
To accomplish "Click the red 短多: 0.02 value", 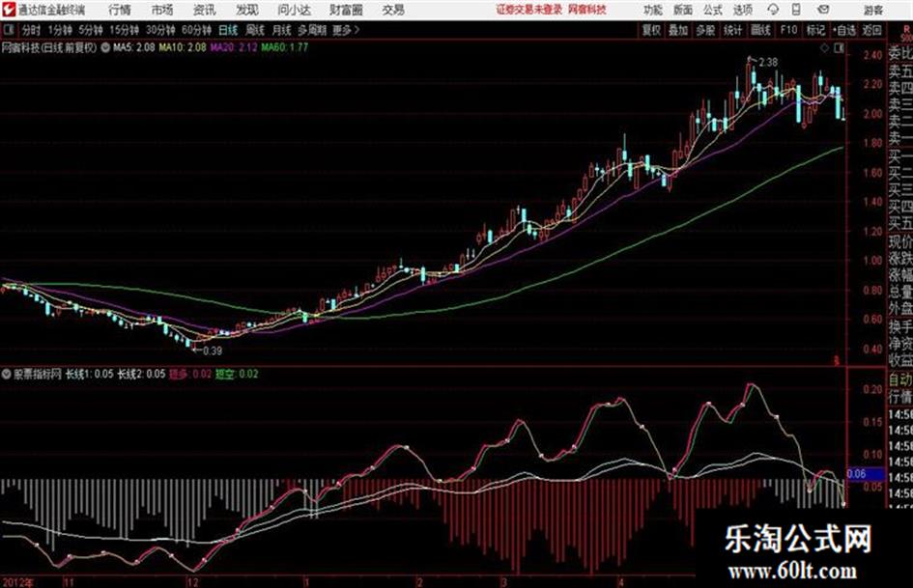I will (190, 374).
